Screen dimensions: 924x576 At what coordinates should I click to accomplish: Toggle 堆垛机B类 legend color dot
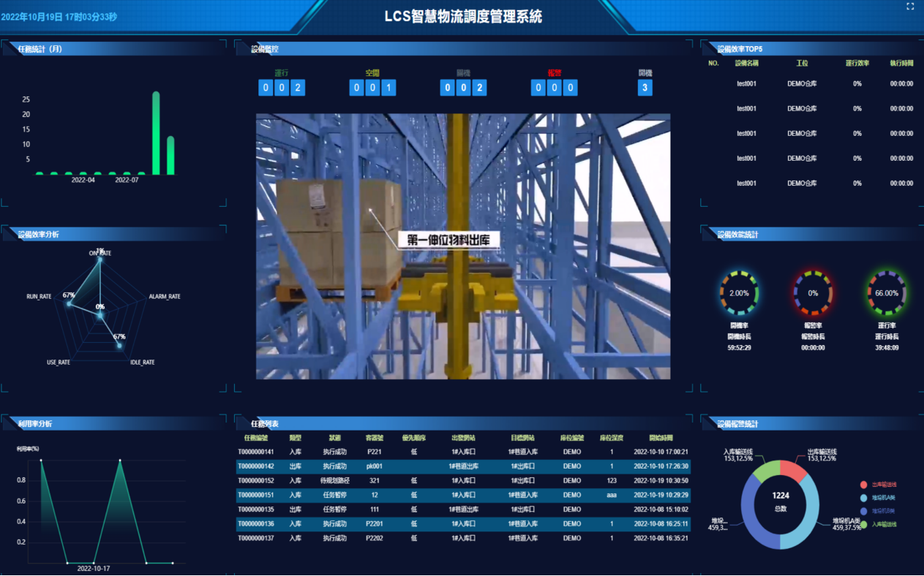pos(864,511)
